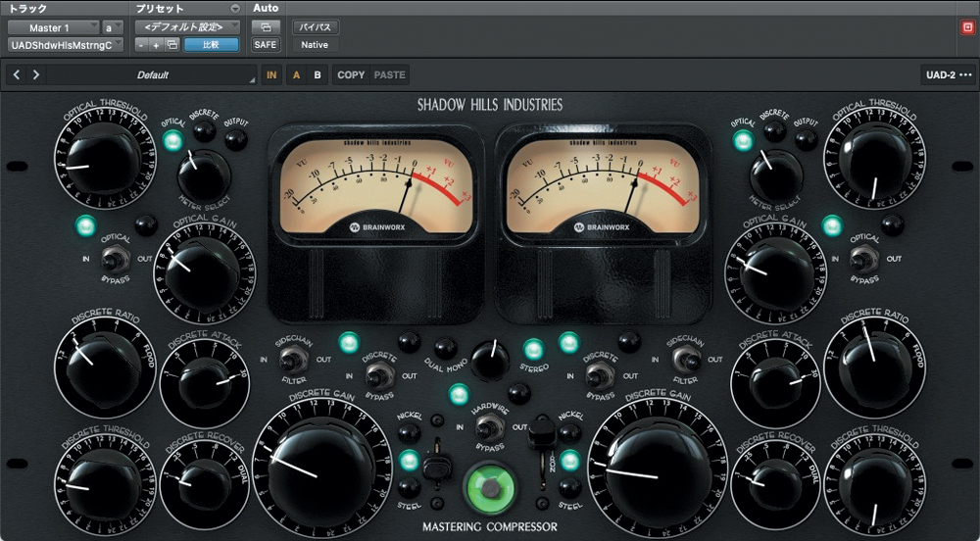Toggle left Sidechain Filter switch
This screenshot has width=980, height=541.
point(292,360)
